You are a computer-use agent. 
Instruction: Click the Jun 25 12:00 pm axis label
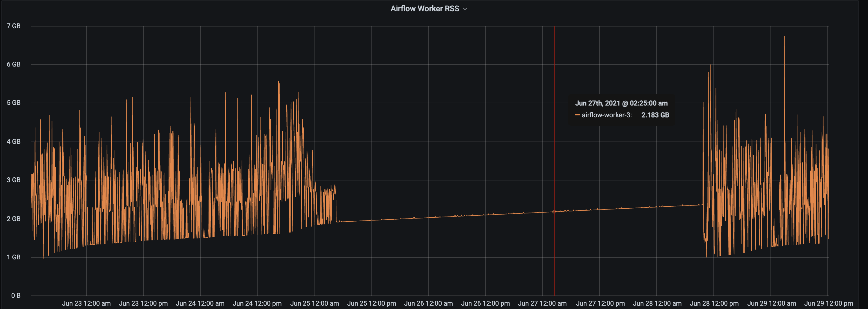371,303
